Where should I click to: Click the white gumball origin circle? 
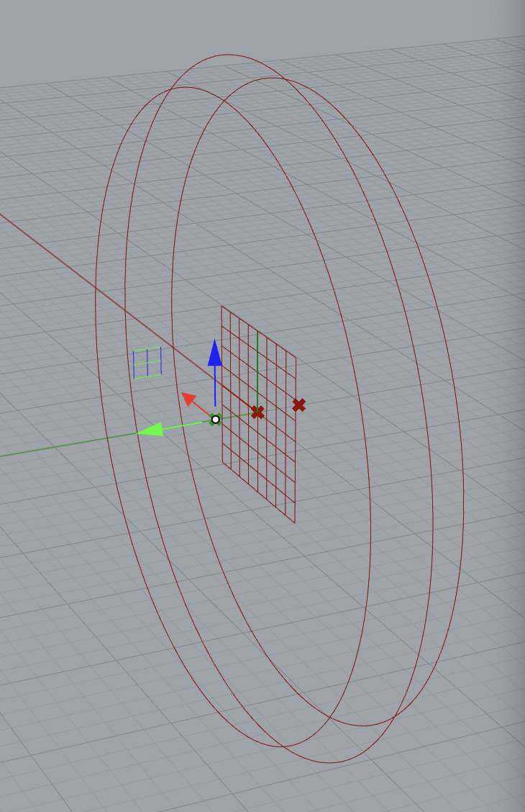pyautogui.click(x=215, y=419)
